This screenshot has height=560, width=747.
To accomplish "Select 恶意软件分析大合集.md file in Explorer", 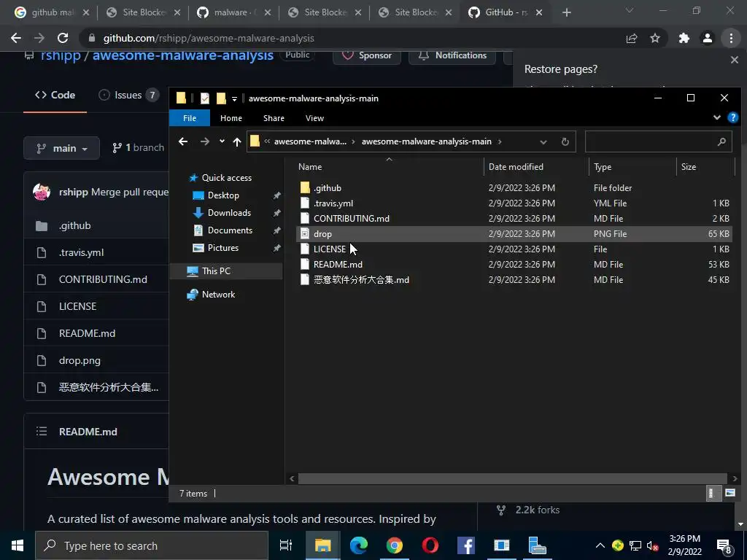I will click(x=361, y=279).
